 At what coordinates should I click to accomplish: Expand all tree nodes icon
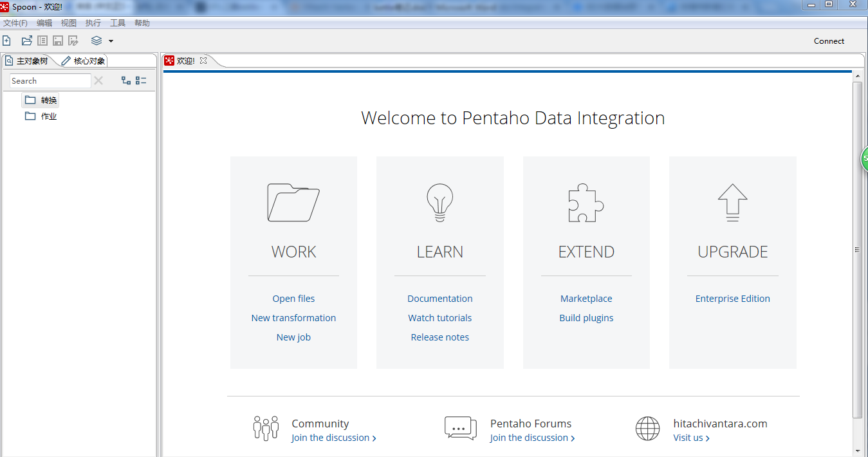[126, 80]
